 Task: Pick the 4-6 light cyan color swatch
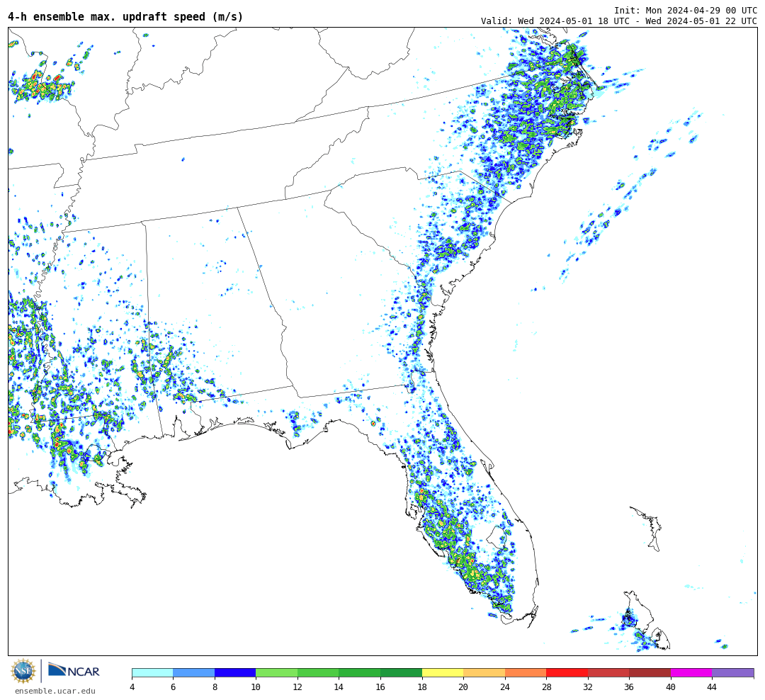[x=153, y=672]
